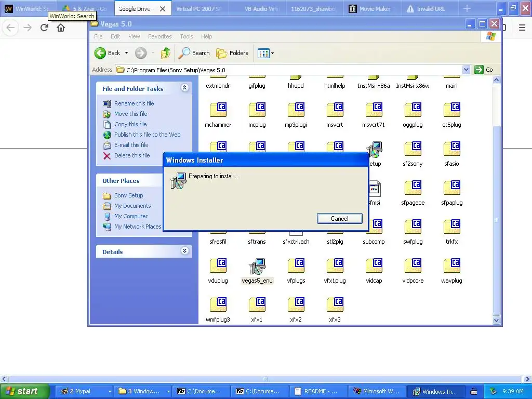Screen dimensions: 532x399
Task: Select the sfpagepe cabinet file
Action: [413, 193]
